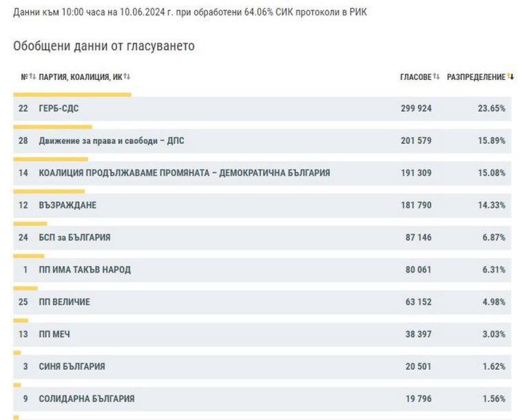Click the БСП за БЪЛГАРИЯ entry
Image resolution: width=522 pixels, height=420 pixels.
pos(74,238)
